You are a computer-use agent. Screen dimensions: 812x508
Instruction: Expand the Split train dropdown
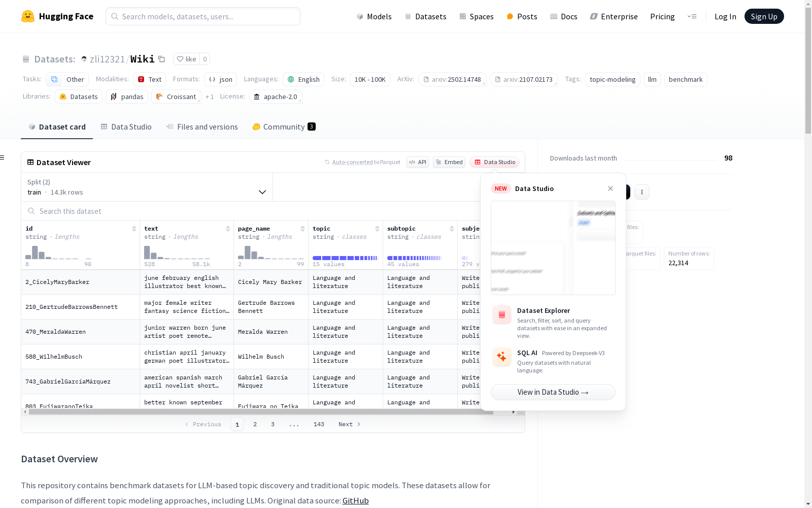coord(147,187)
